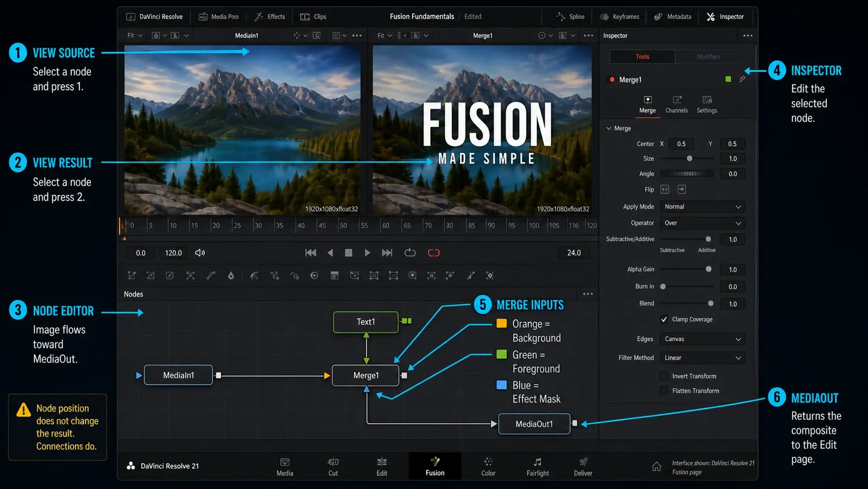Select the play-circle tool in toolbar
Image resolution: width=868 pixels, height=489 pixels.
(x=314, y=275)
